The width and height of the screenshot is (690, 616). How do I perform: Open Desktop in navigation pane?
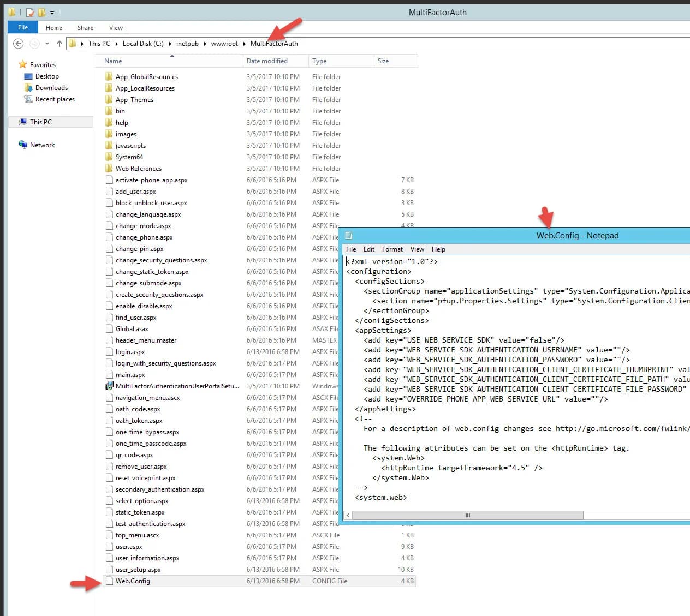tap(47, 76)
